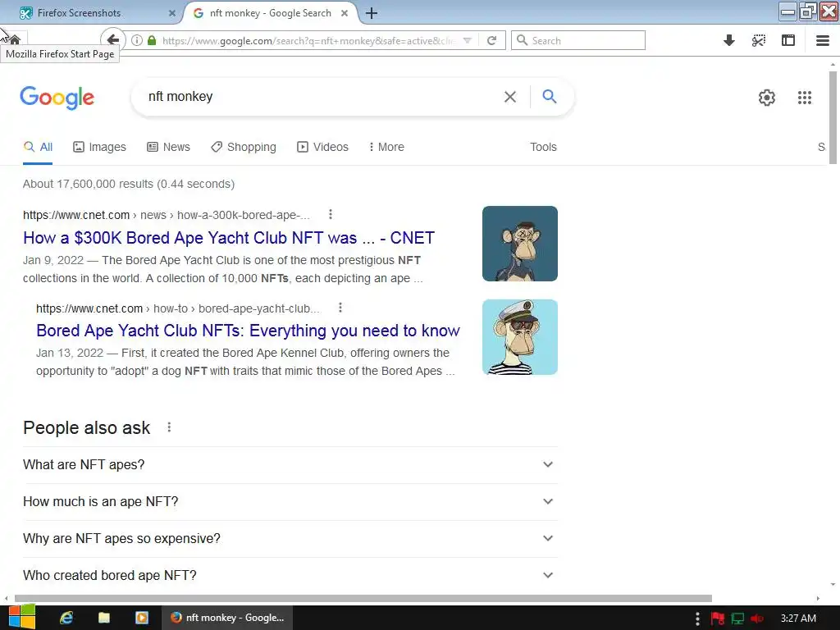Click the cnet.com news breadcrumb URL
Screen dimensions: 840x630
coord(166,215)
